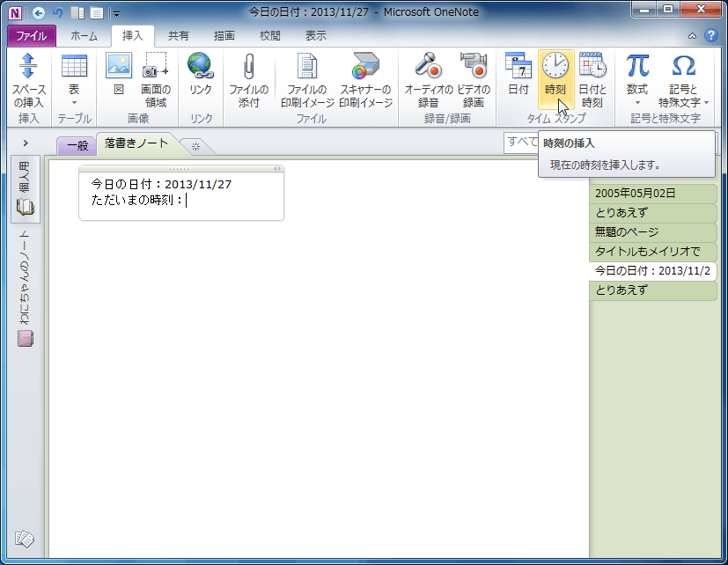Click the note container width arrows
728x565 pixels.
[x=277, y=169]
